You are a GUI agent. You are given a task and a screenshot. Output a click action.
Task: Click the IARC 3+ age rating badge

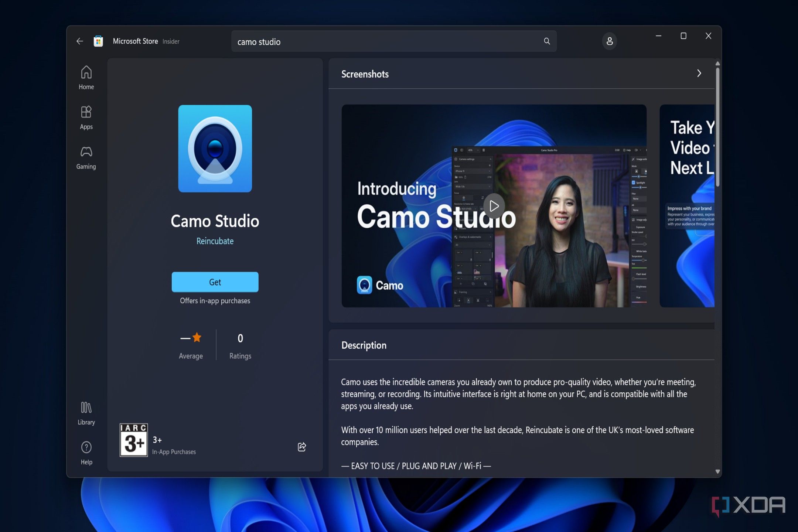tap(133, 440)
